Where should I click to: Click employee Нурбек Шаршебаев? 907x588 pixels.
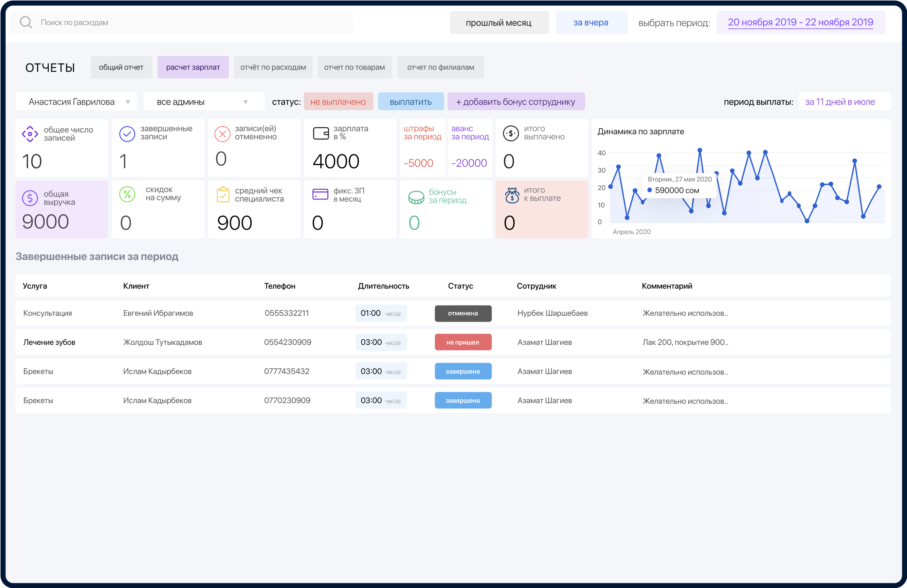[x=552, y=313]
